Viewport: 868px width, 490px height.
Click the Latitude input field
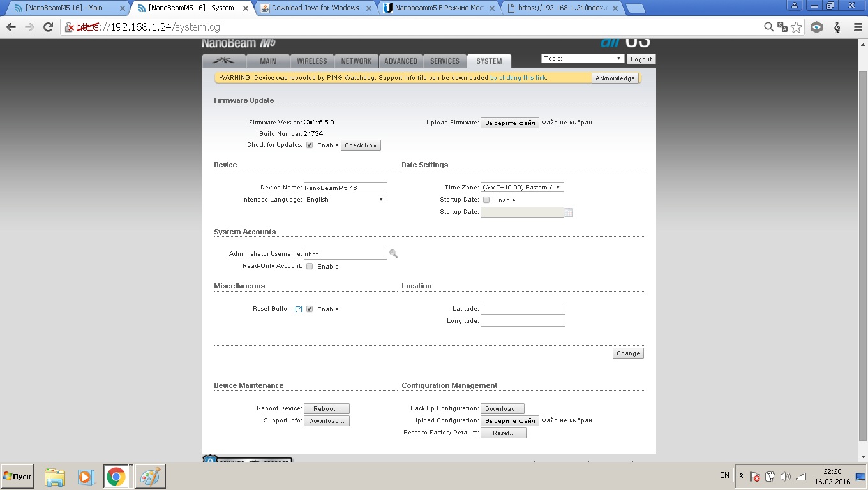pyautogui.click(x=523, y=309)
